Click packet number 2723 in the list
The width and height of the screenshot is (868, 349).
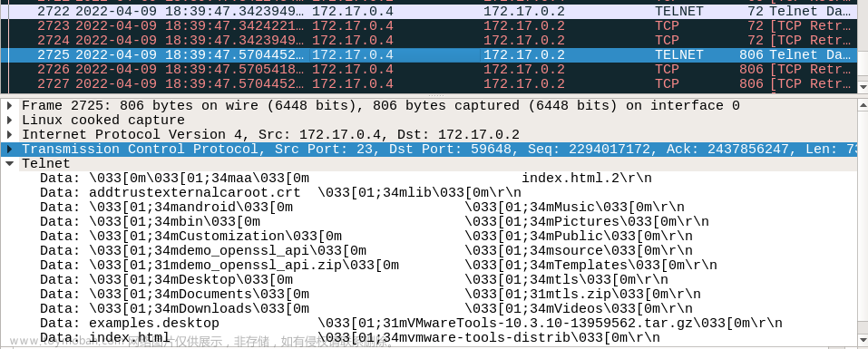pos(54,25)
